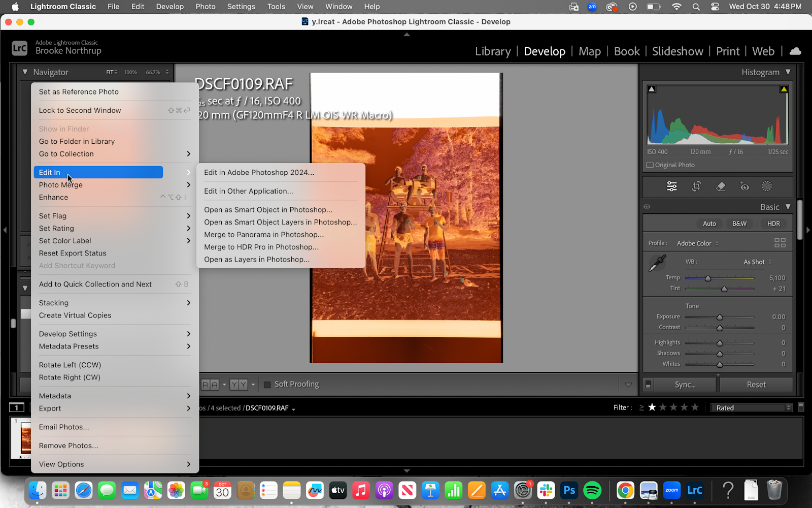Collapse the Navigator panel triangle
The image size is (812, 508).
(x=25, y=72)
